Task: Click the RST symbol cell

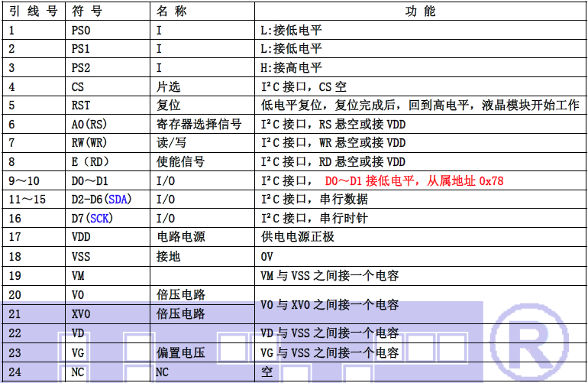Action: click(x=81, y=105)
